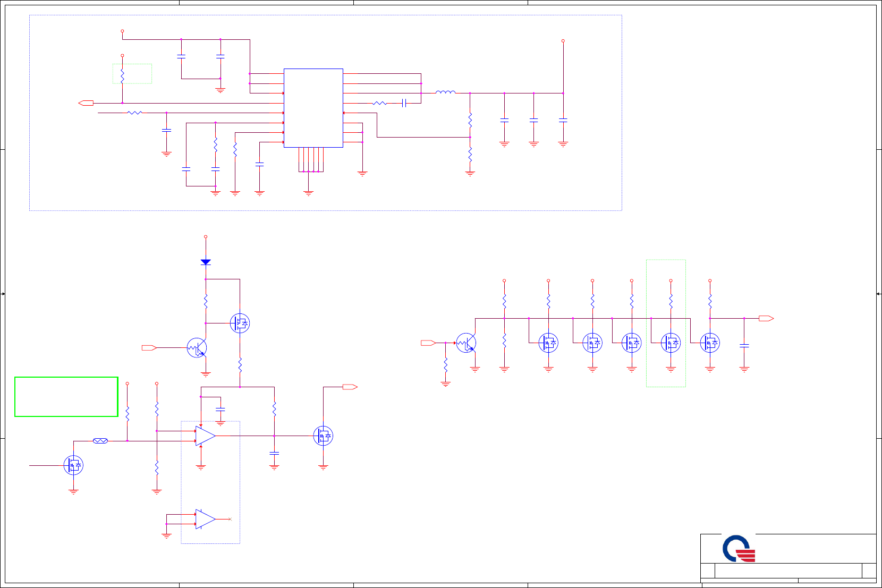The image size is (882, 588).
Task: Click power node at top right of upper circuit
Action: tap(563, 40)
